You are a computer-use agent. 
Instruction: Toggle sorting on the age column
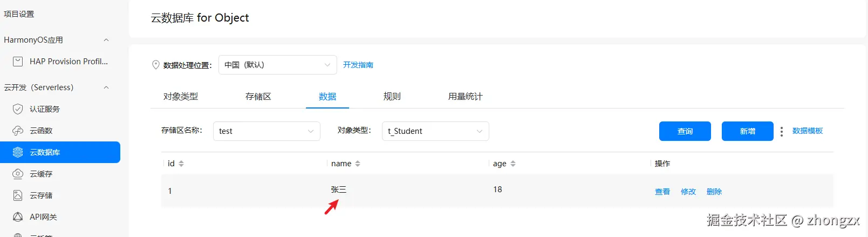click(x=513, y=164)
